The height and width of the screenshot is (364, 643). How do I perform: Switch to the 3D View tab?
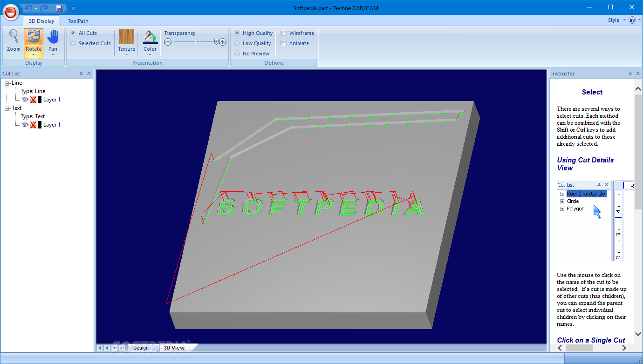click(x=174, y=348)
